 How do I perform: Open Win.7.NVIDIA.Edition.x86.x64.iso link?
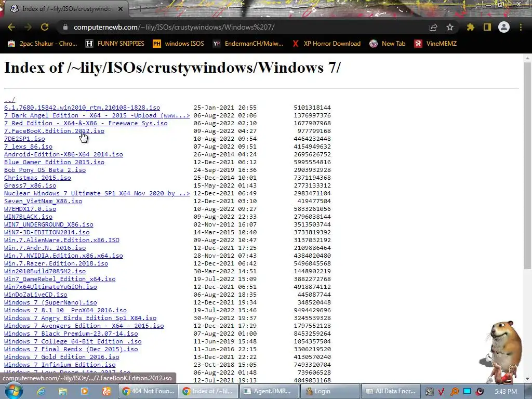63,256
